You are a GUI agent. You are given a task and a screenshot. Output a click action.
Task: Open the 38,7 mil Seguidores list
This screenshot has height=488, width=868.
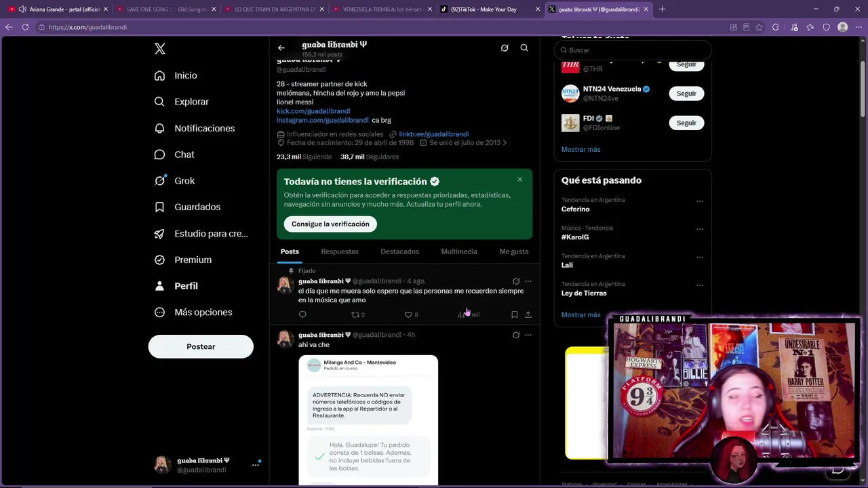[x=370, y=157]
